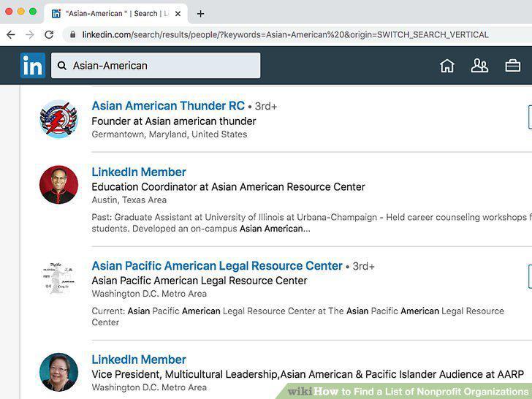
Task: Select the "Asian-American" Search browser tab
Action: tap(115, 14)
